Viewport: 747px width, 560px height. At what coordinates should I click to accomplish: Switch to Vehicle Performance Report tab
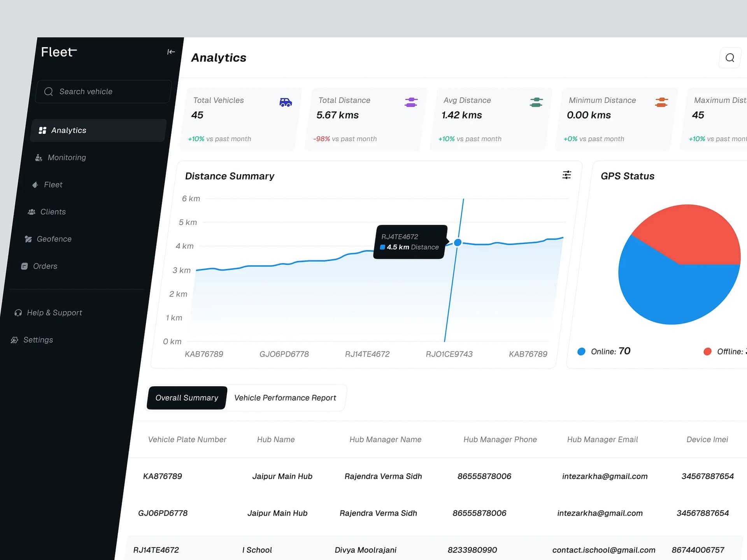pyautogui.click(x=285, y=398)
